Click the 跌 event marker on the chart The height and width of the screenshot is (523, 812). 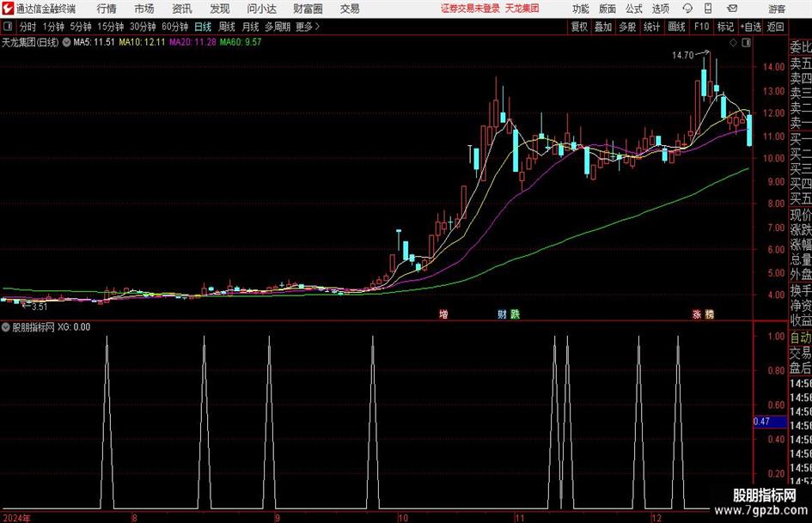click(x=514, y=313)
